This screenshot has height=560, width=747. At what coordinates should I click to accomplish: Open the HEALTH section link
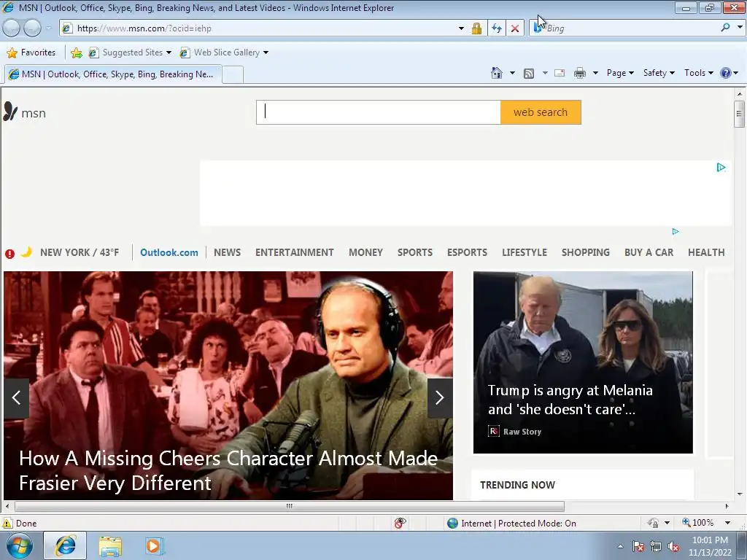point(706,252)
